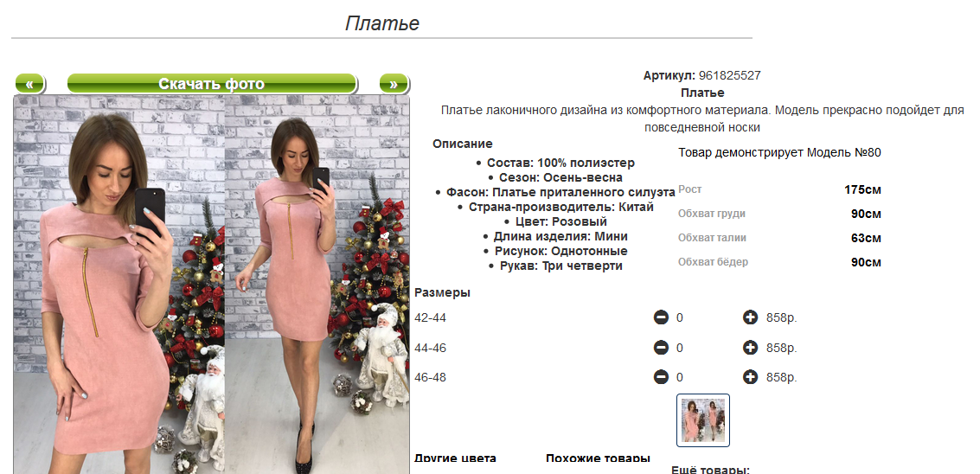Click the quantity value for size 44-46
Viewport: 980px width, 474px height.
(x=679, y=348)
